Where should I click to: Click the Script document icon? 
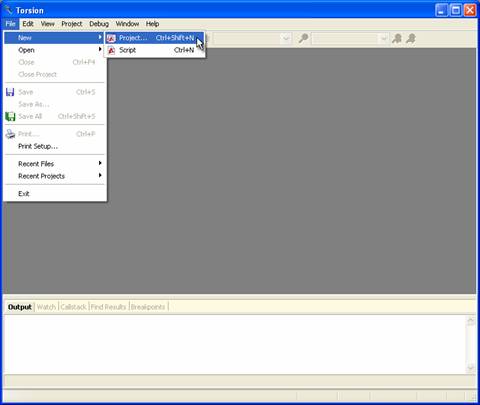(111, 50)
